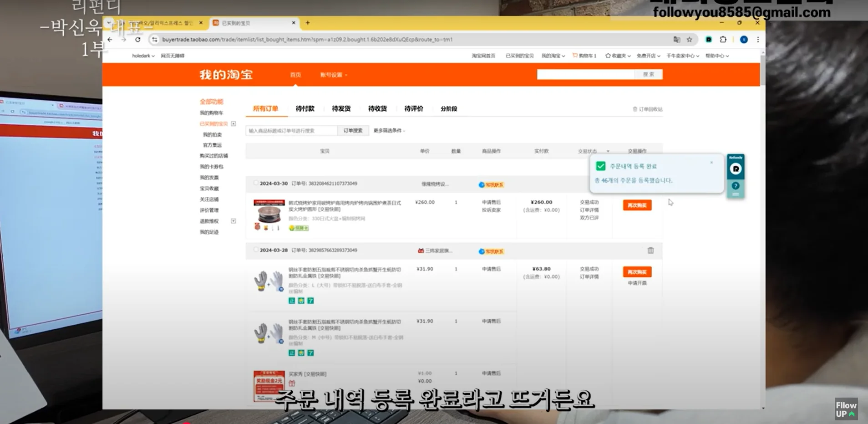868x424 pixels.
Task: Delete the 2024-03-28 order via trash icon
Action: (x=650, y=250)
